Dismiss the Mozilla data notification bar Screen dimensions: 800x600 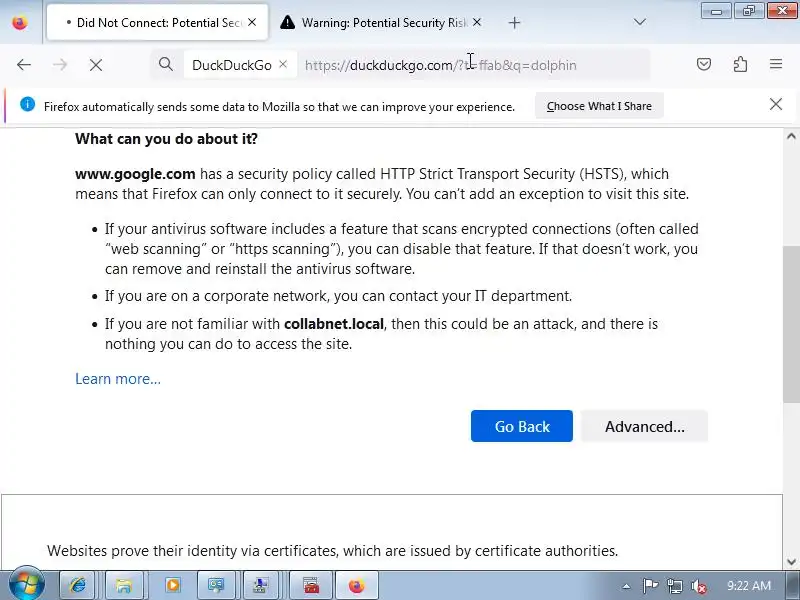point(776,105)
